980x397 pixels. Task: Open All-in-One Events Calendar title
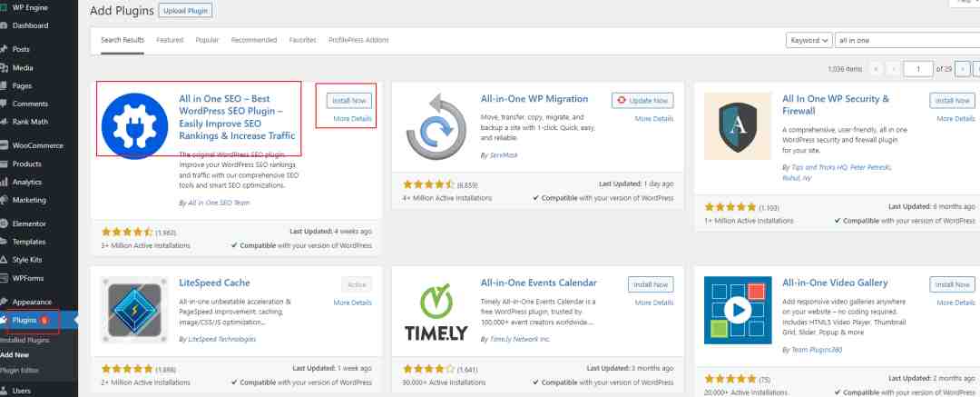coord(539,283)
